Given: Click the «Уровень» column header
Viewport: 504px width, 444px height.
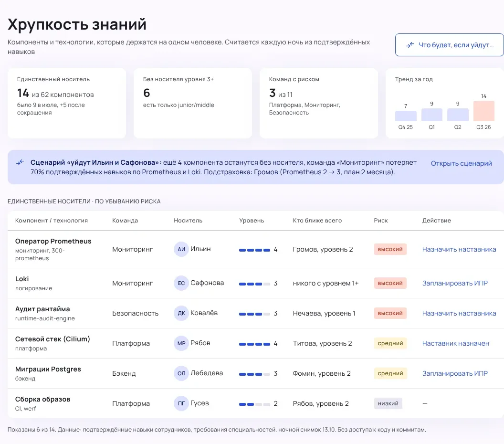Looking at the screenshot, I should pos(252,221).
